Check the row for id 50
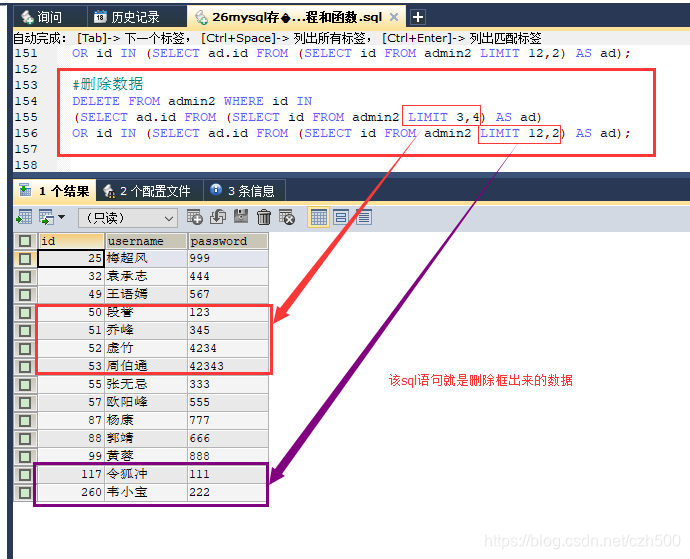 25,313
